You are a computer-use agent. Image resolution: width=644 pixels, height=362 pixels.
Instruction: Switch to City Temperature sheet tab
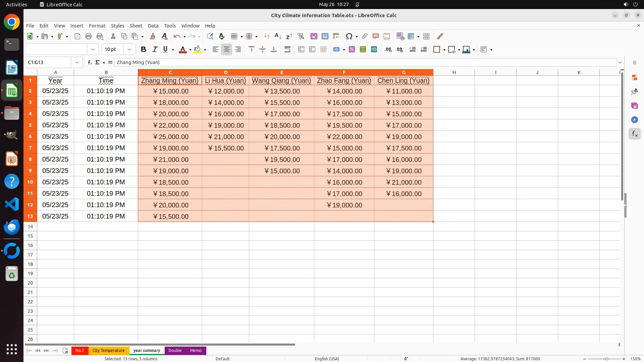(x=108, y=351)
